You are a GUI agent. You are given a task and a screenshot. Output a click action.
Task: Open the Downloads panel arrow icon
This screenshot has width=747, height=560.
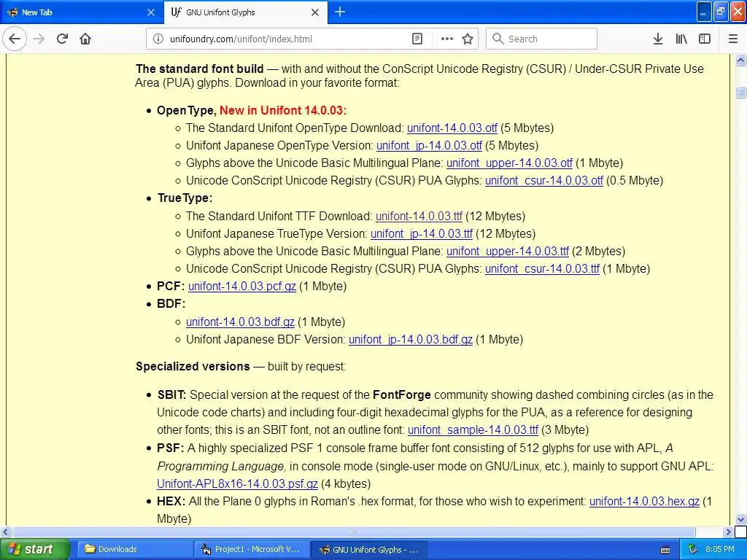click(x=658, y=39)
